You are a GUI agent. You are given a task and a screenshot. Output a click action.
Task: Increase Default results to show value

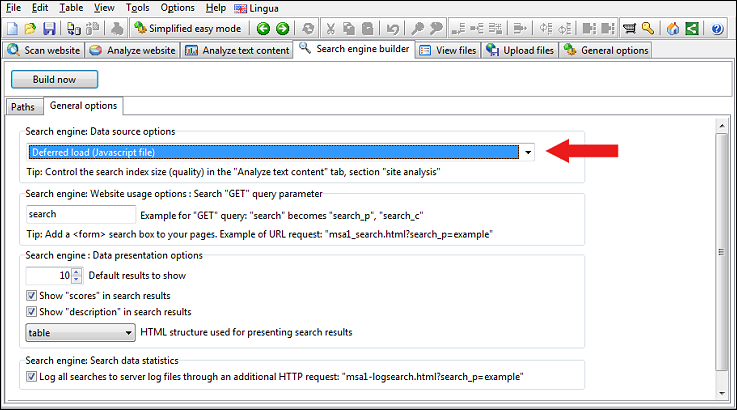point(77,272)
